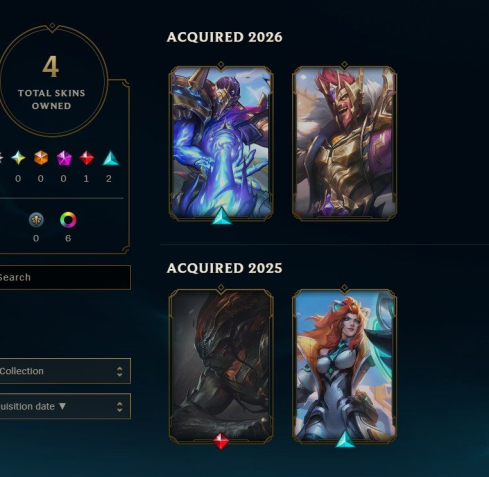This screenshot has width=489, height=477.
Task: Click the orange hexagon Legendary gem icon
Action: click(x=41, y=158)
